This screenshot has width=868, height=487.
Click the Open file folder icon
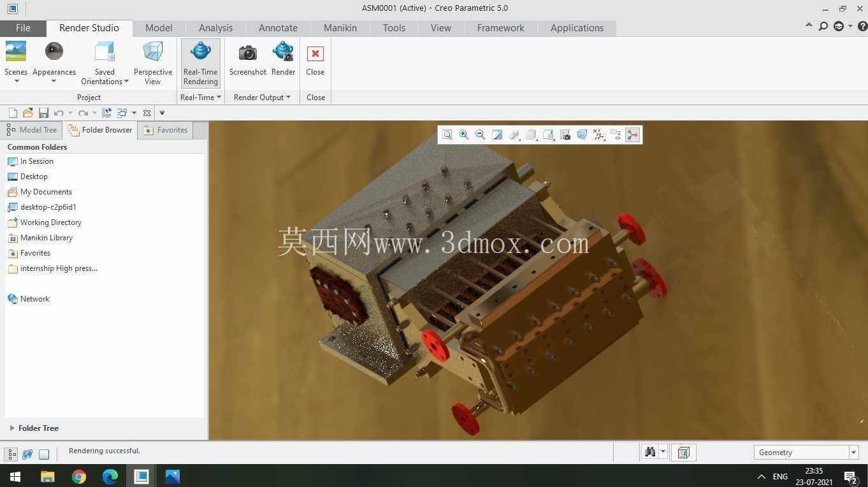point(27,113)
